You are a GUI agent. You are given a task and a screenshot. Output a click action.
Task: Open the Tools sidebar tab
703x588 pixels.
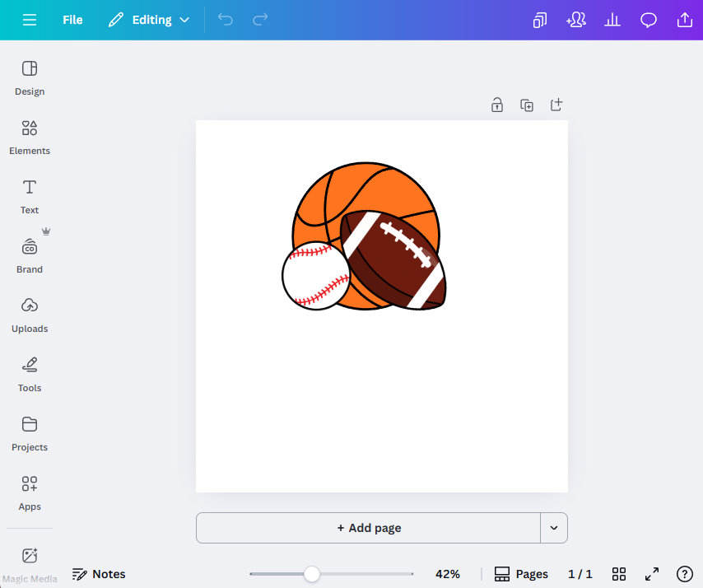(30, 375)
